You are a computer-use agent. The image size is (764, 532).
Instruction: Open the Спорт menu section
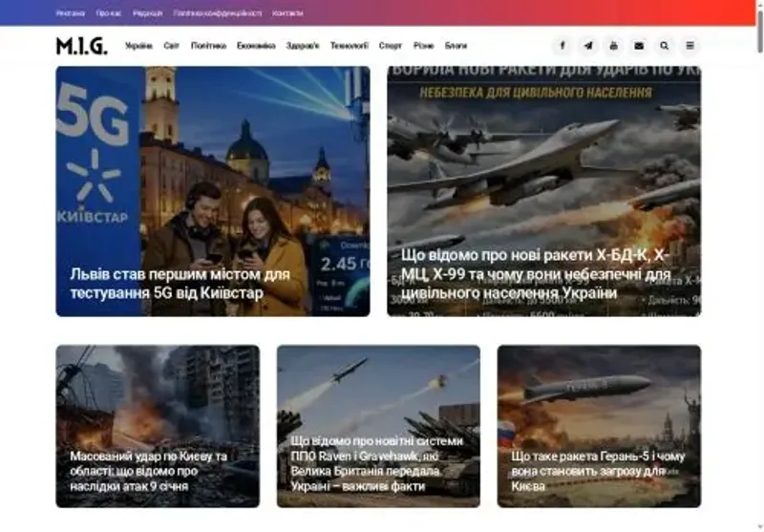(x=391, y=46)
